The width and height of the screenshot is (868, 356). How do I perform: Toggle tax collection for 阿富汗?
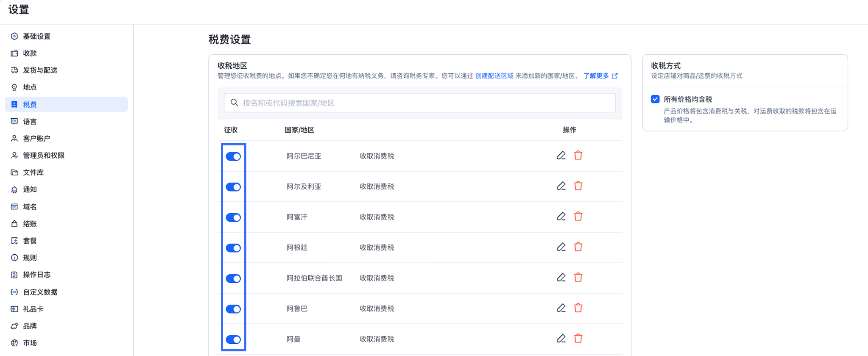(x=233, y=217)
